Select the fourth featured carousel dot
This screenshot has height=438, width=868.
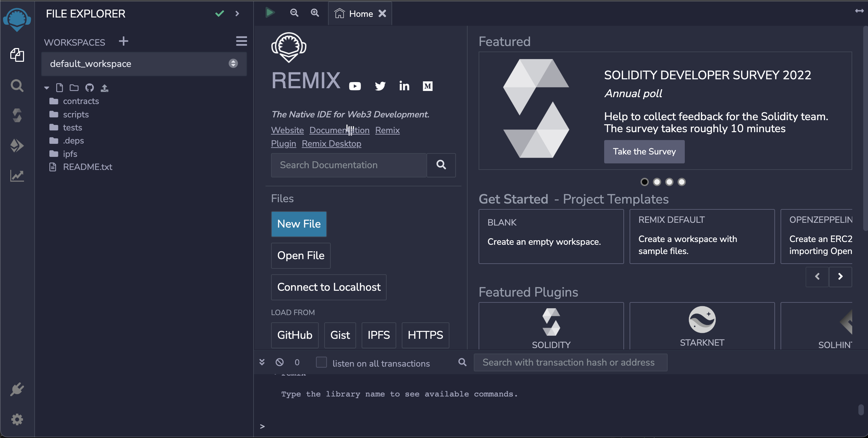tap(681, 182)
